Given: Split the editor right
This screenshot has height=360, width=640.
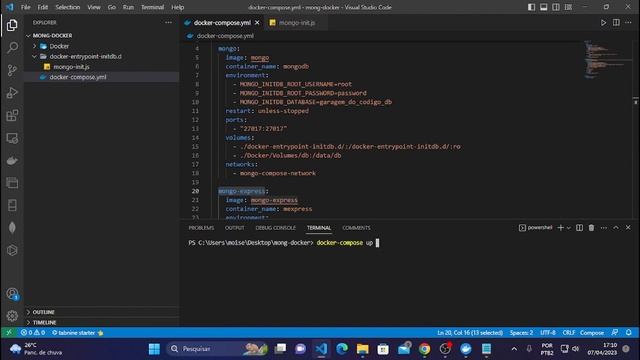Looking at the screenshot, I should click(x=616, y=23).
